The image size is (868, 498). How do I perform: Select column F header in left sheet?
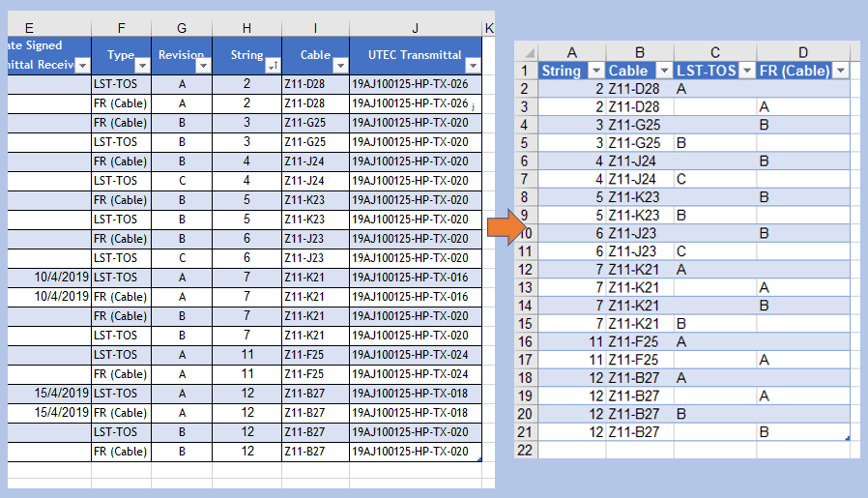121,28
